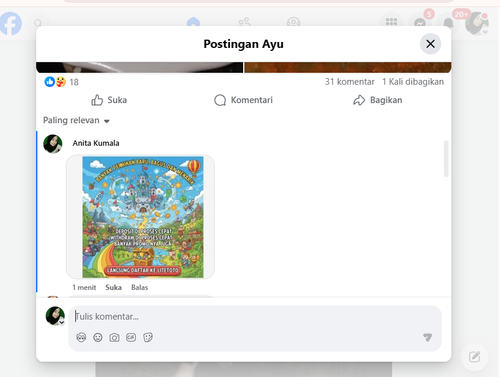Open Anita Kumala's profile name link

96,143
